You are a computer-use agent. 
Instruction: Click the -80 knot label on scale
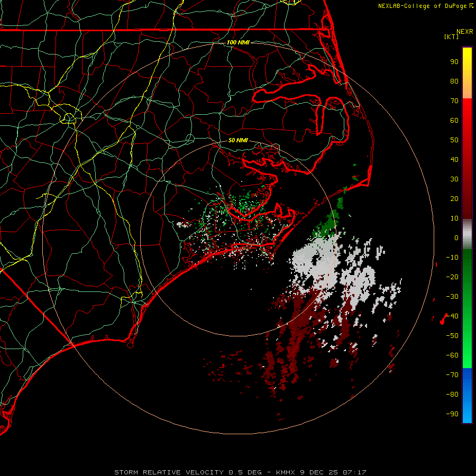pyautogui.click(x=452, y=395)
